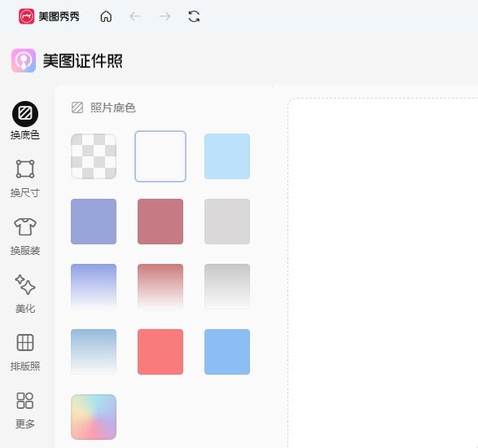Viewport: 478px width, 448px height.
Task: Pick the periwinkle-to-white gradient swatch
Action: click(94, 287)
